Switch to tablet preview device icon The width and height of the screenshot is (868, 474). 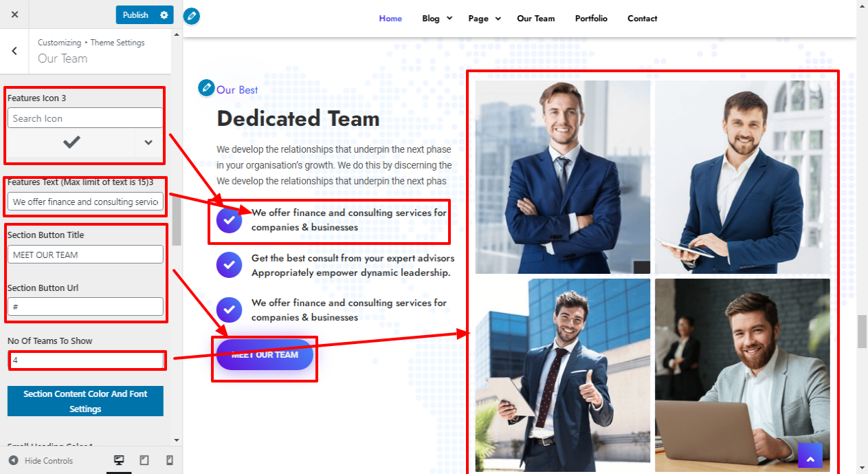(x=144, y=460)
